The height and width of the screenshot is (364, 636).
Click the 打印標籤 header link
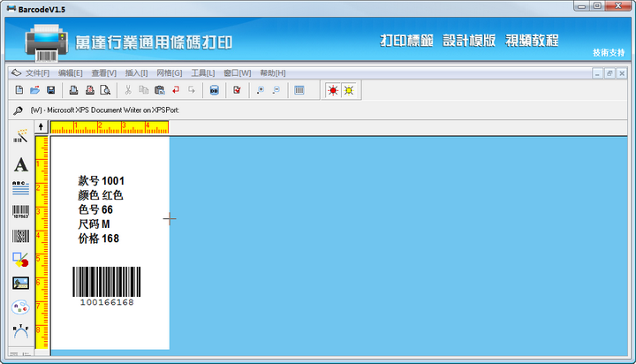coord(406,41)
